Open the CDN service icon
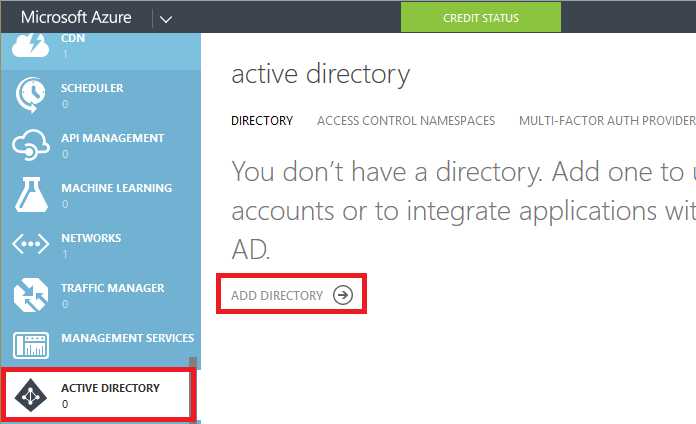Screen dimensions: 696x424 point(31,45)
